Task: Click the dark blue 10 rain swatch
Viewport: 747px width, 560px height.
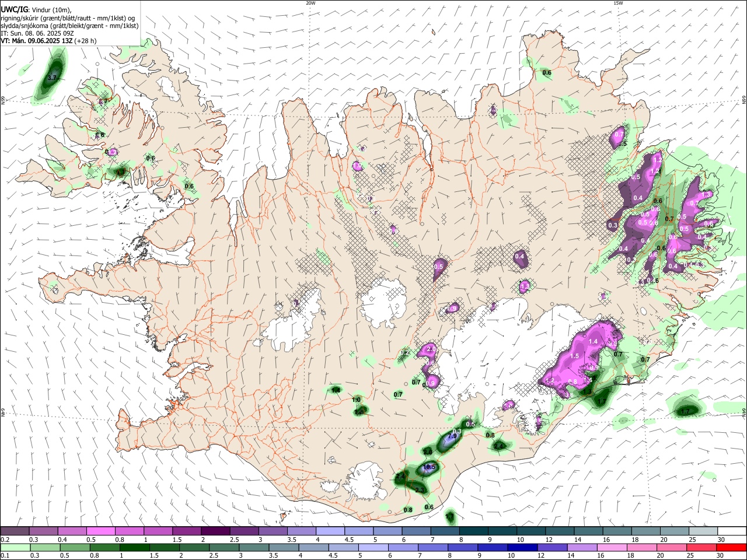Action: [522, 547]
